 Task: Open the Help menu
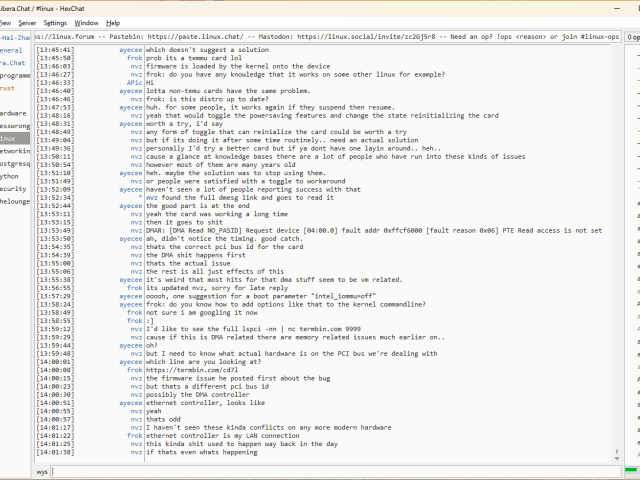[x=113, y=22]
